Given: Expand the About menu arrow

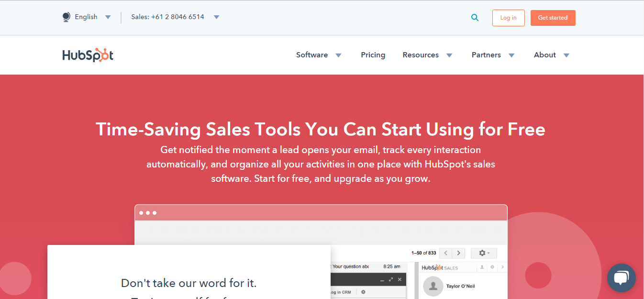Looking at the screenshot, I should 566,55.
